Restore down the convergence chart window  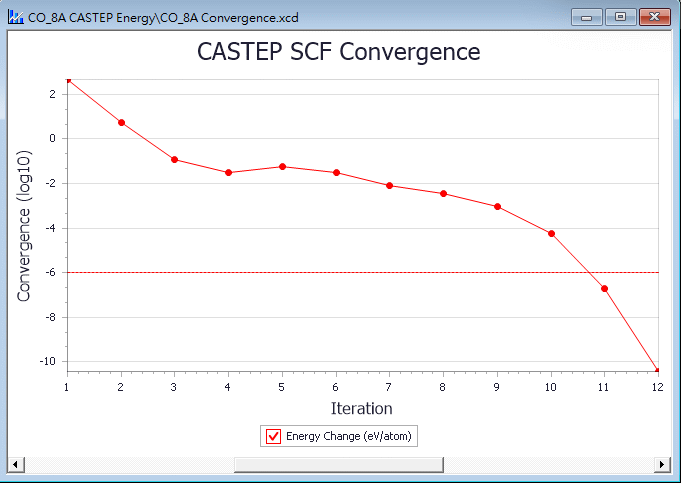[620, 17]
